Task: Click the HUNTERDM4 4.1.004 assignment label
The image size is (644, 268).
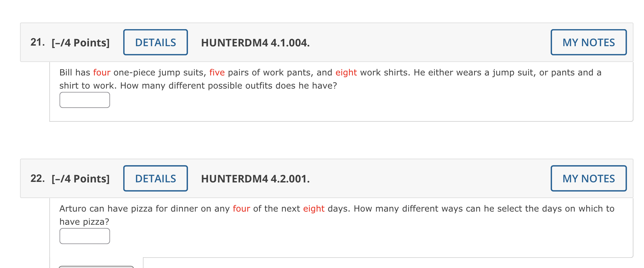Action: point(255,43)
